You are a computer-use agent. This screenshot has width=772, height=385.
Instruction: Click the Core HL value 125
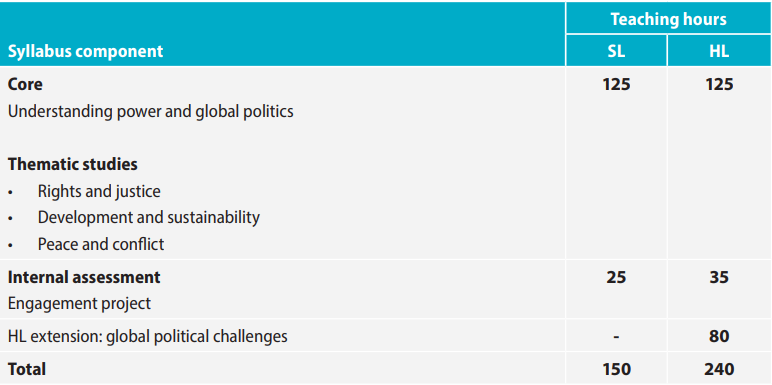point(719,84)
